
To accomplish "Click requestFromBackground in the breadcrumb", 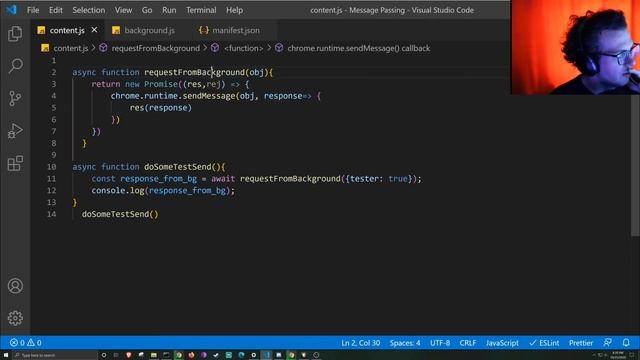I will coord(156,48).
